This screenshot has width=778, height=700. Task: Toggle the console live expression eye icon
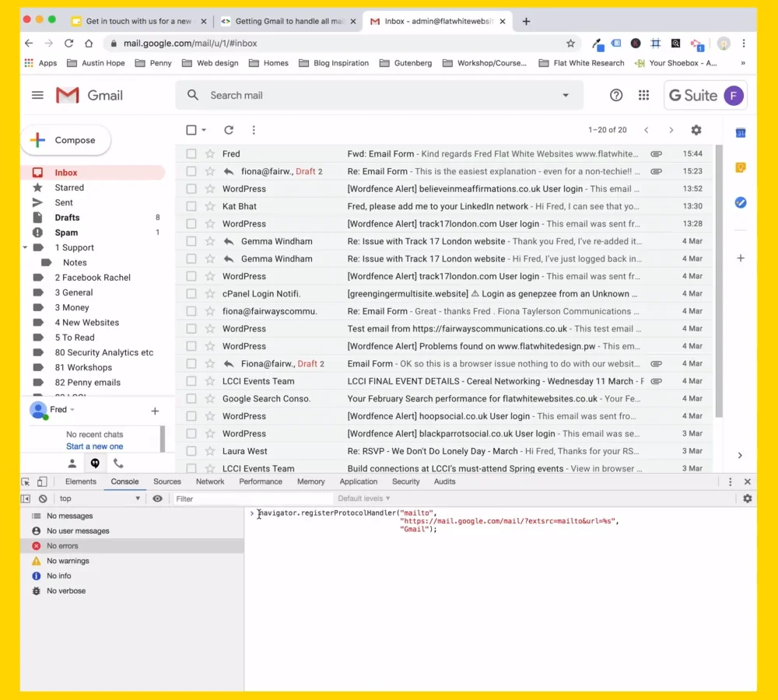(x=157, y=499)
